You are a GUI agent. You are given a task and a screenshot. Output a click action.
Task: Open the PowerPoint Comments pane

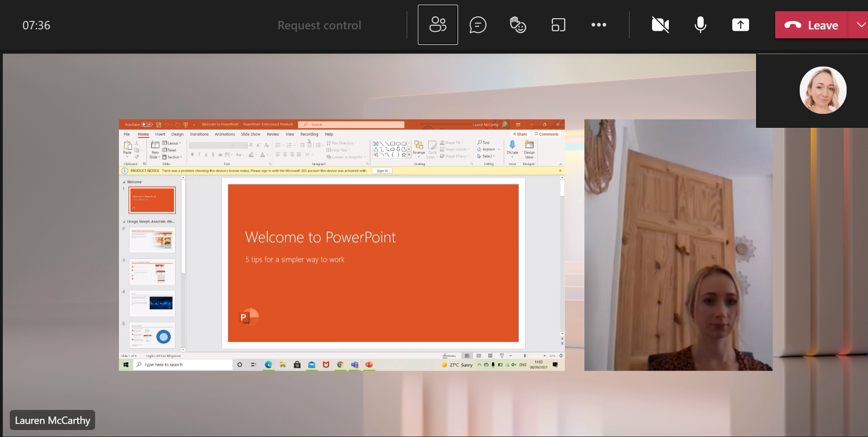click(x=546, y=134)
